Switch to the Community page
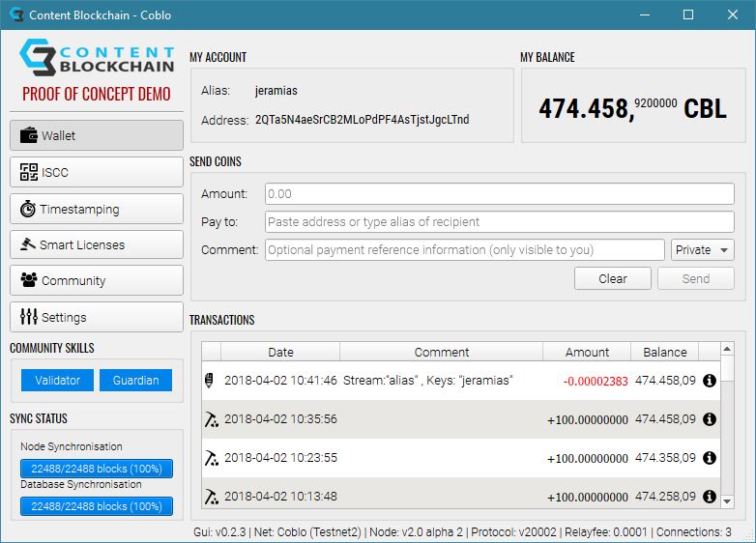 [x=97, y=280]
